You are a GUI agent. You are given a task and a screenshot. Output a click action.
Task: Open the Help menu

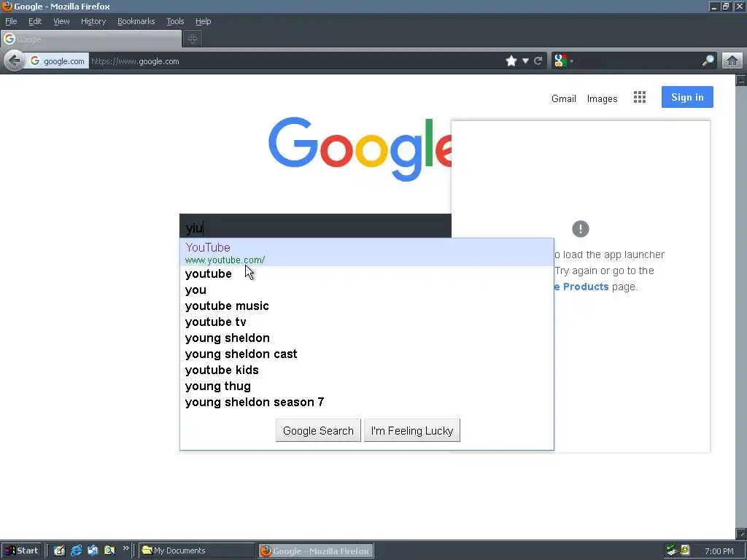[203, 21]
